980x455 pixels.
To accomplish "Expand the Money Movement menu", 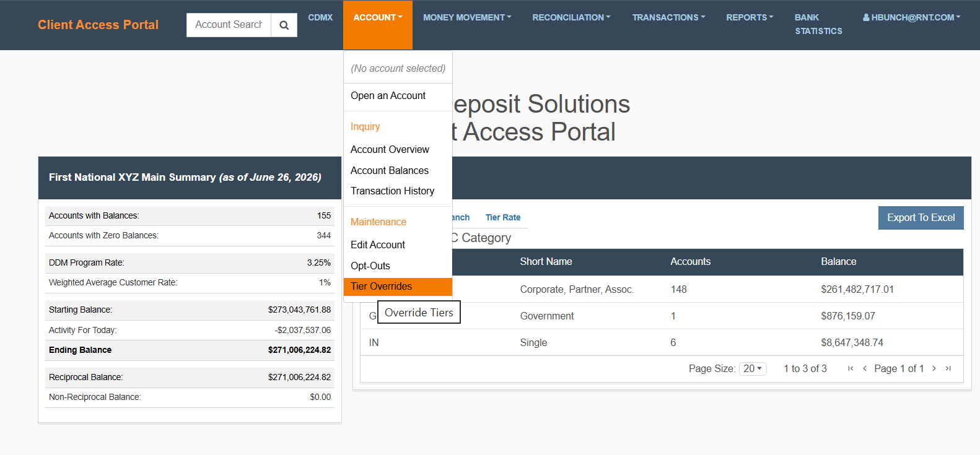I will pos(467,17).
